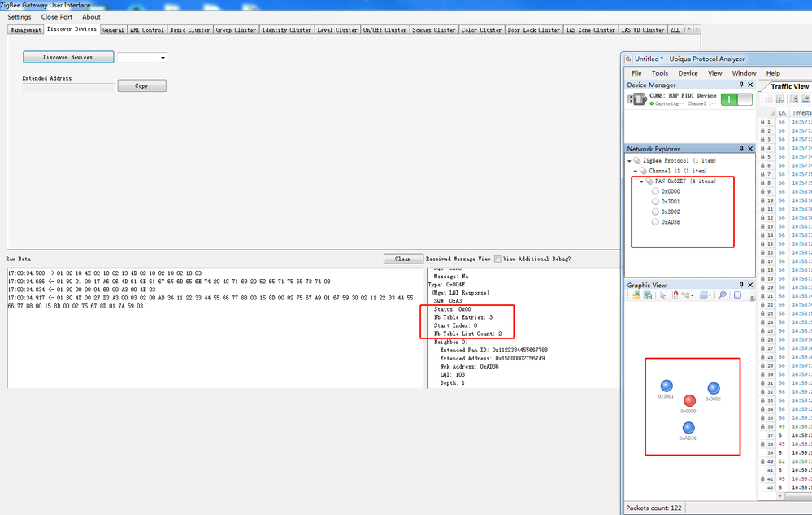
Task: Click the save icon in Traffic View toolbar
Action: 780,99
